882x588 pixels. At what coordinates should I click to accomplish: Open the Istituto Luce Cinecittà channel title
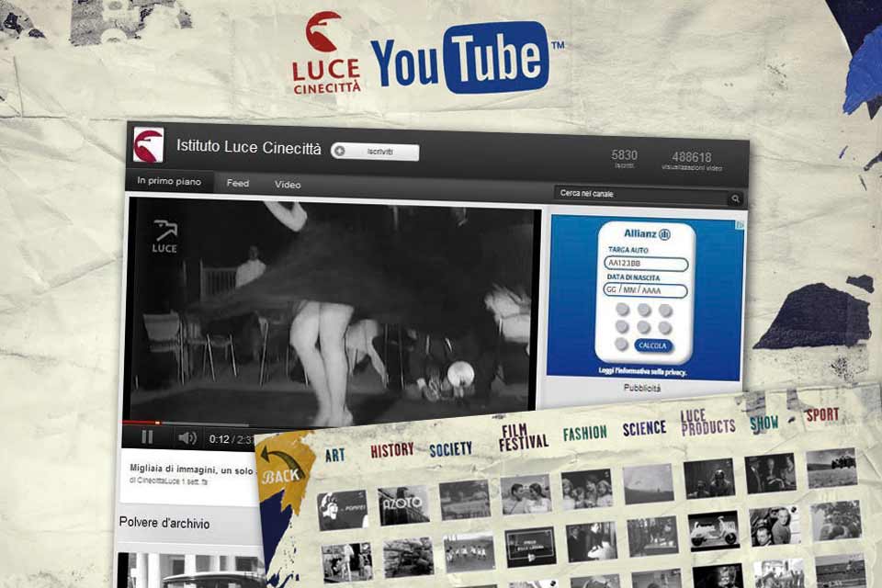click(249, 147)
